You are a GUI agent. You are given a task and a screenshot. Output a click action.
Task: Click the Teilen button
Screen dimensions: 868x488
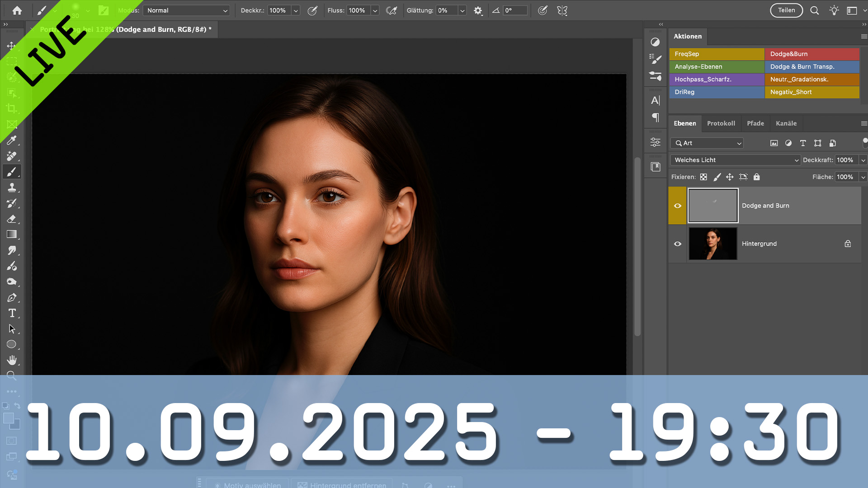click(x=787, y=10)
